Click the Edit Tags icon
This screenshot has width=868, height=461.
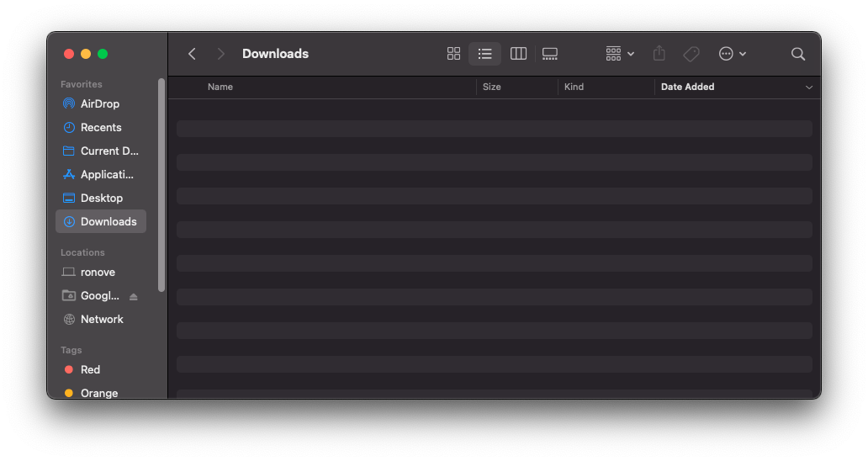(691, 54)
